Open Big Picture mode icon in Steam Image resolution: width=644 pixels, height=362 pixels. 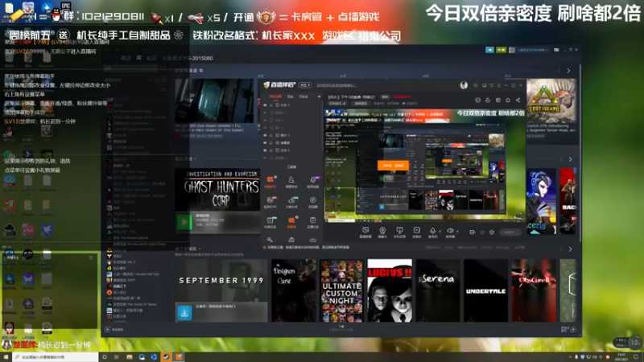(x=556, y=50)
